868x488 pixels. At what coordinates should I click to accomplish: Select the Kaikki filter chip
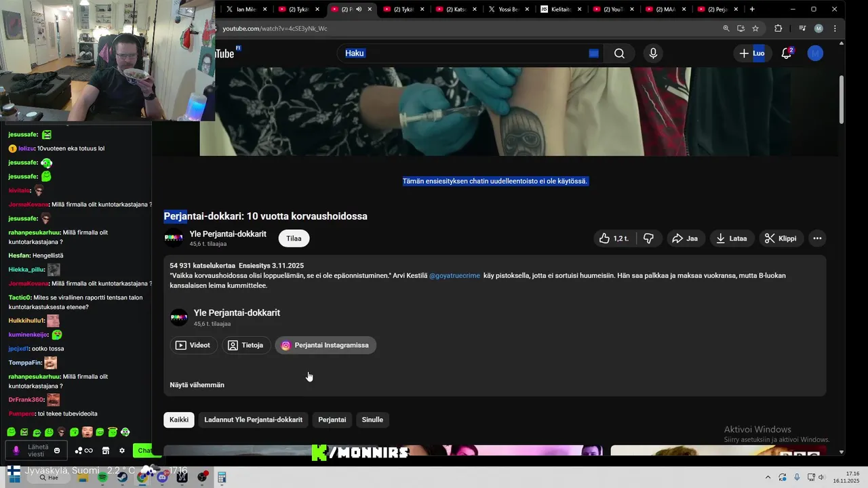pyautogui.click(x=179, y=420)
